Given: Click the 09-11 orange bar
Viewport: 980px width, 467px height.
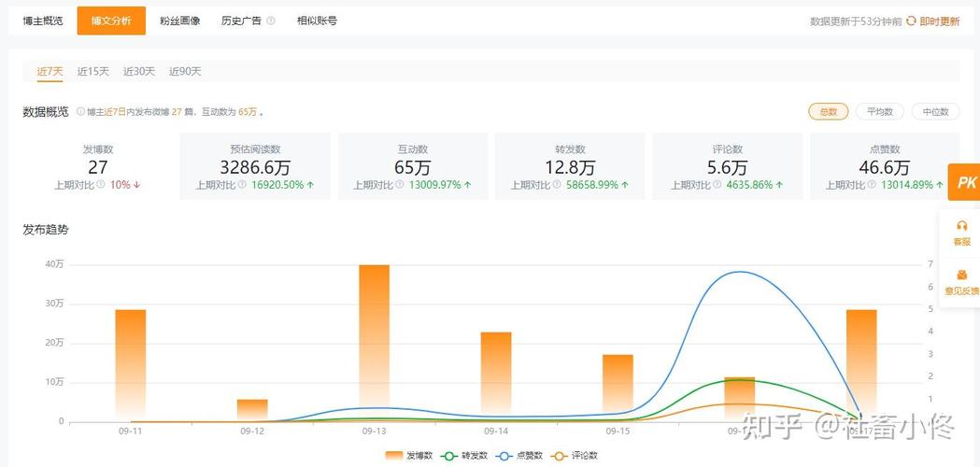Looking at the screenshot, I should pos(131,366).
